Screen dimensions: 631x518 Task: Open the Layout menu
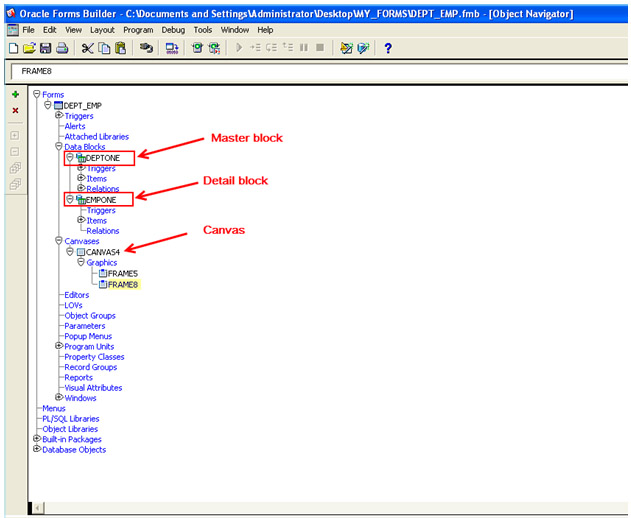coord(102,30)
